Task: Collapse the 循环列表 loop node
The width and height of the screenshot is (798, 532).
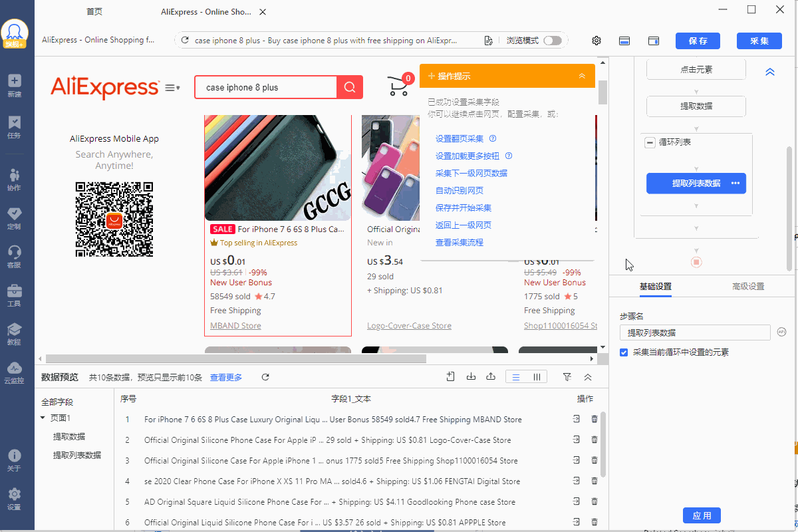Action: click(x=650, y=142)
